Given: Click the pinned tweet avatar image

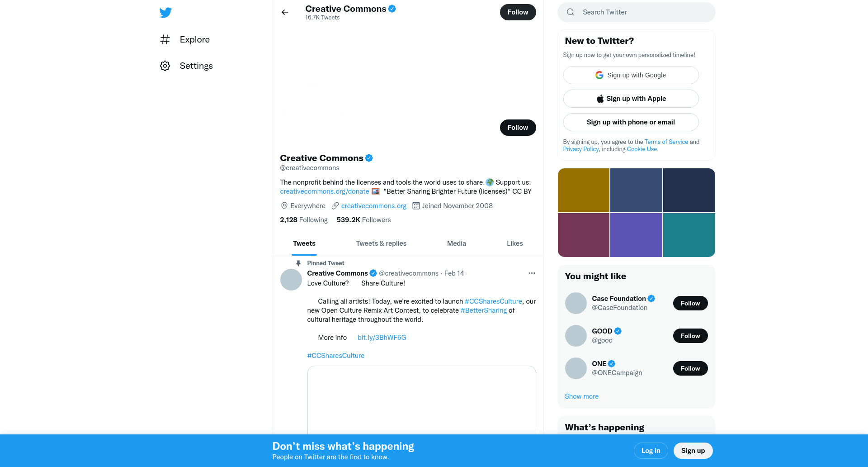Looking at the screenshot, I should [x=291, y=280].
